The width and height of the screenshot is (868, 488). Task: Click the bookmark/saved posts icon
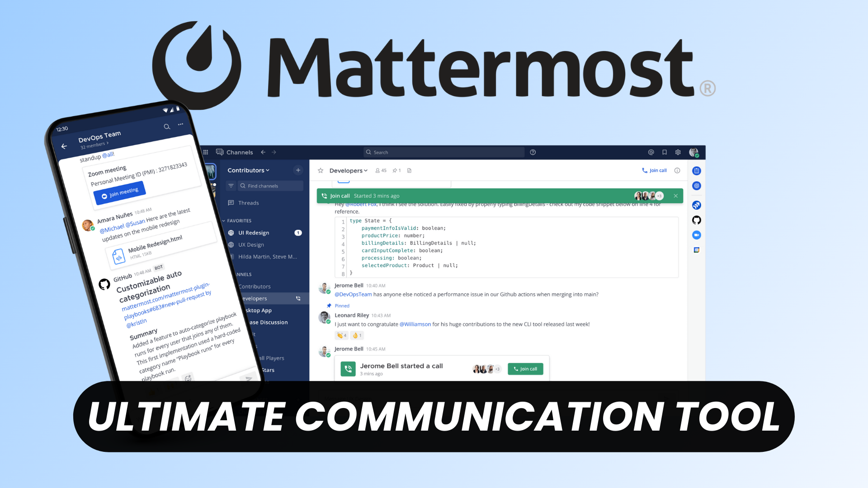point(664,153)
